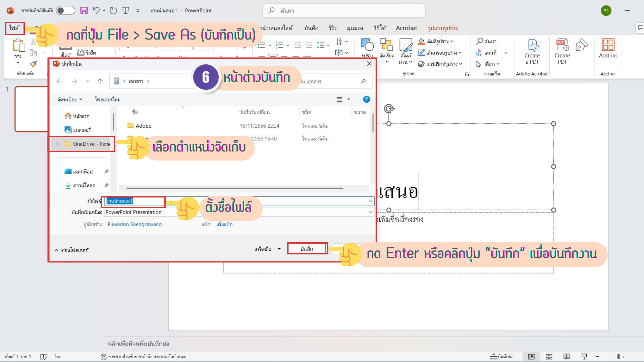This screenshot has width=644, height=362.
Task: Open the Acrobat tab
Action: coord(406,28)
